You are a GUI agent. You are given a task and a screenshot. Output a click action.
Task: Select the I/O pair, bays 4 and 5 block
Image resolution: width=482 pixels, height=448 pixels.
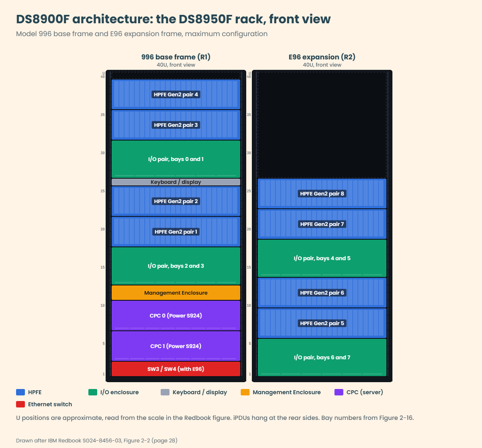(322, 258)
